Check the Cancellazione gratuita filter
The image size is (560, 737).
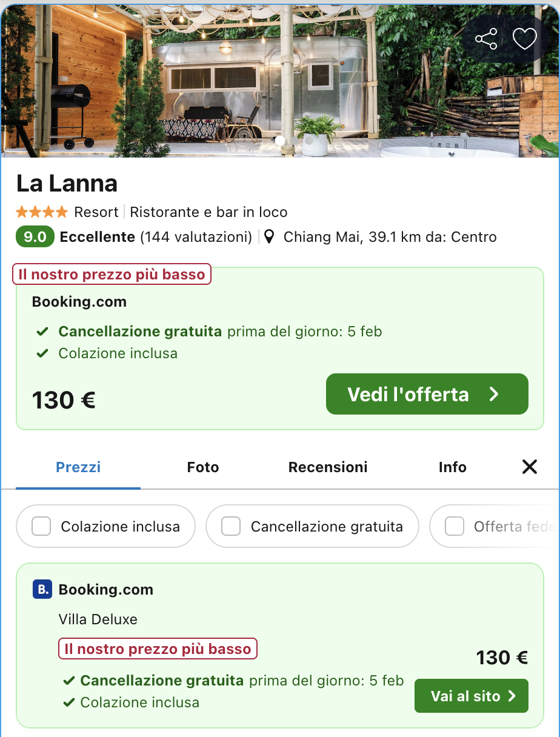pos(230,526)
